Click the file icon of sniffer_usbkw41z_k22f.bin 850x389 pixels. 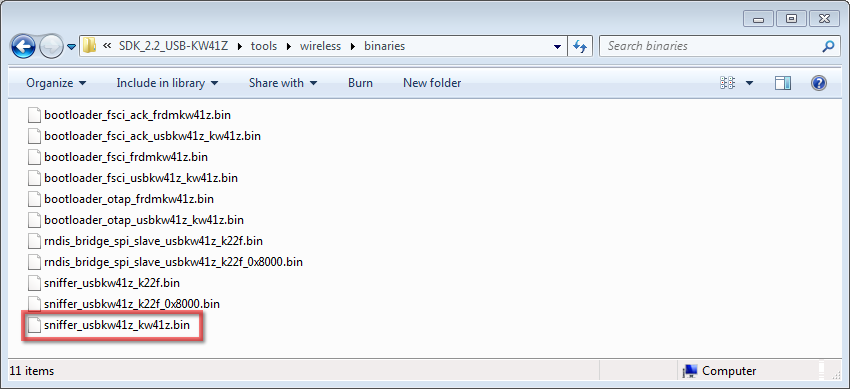(x=35, y=283)
